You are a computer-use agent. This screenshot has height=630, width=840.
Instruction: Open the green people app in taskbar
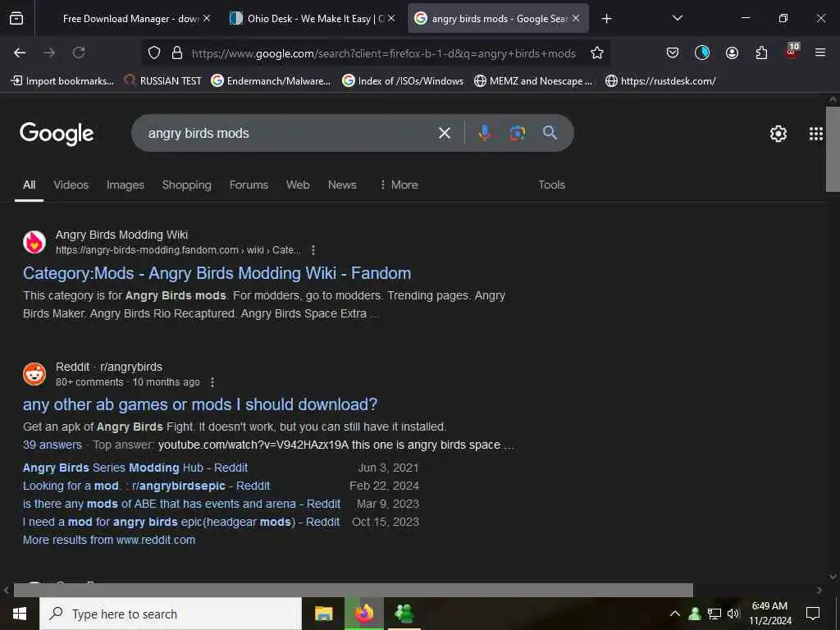pyautogui.click(x=404, y=614)
